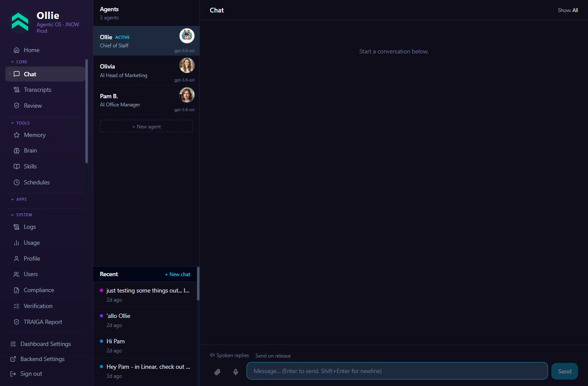Viewport: 588px width, 386px height.
Task: Select the Pam B. AI Office Manager agent
Action: 146,100
